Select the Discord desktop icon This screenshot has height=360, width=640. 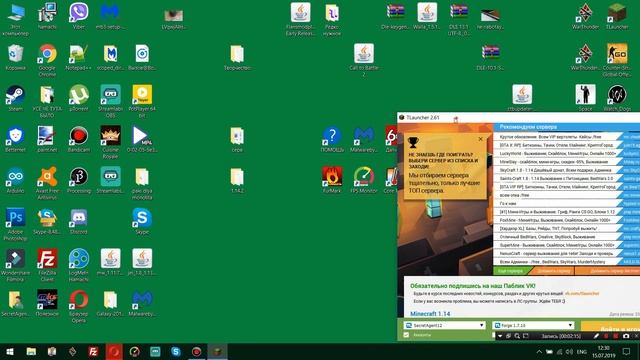tap(78, 221)
